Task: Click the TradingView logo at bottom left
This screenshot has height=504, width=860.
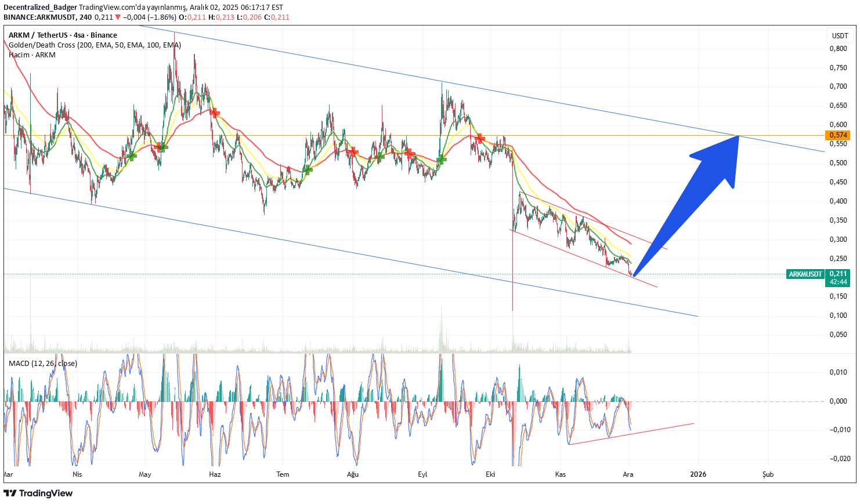Action: tap(38, 493)
